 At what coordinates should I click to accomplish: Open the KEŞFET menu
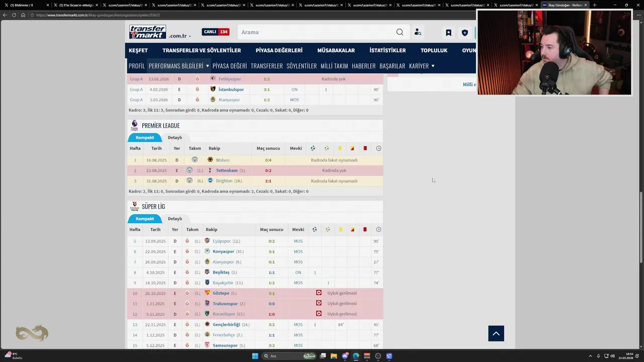[x=138, y=50]
